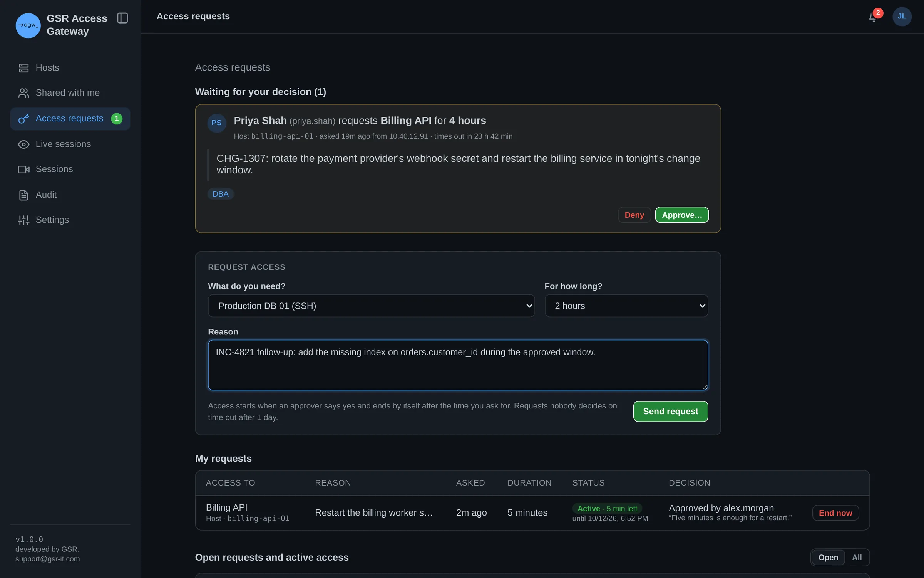Collapse the sidebar using the panel icon

[x=122, y=18]
